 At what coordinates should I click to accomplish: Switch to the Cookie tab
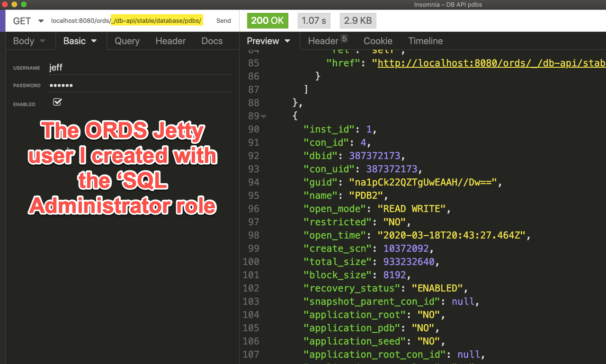point(378,41)
